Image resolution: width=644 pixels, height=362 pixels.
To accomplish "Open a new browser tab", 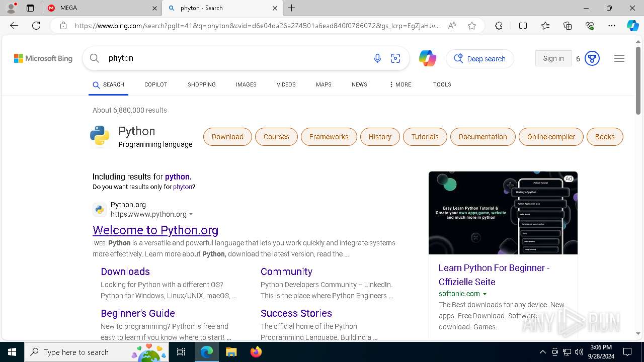I will [x=292, y=8].
